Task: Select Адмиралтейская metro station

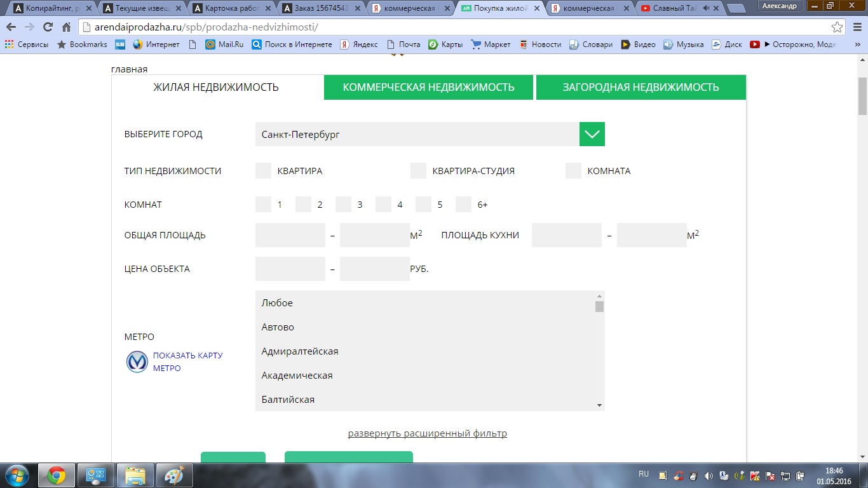Action: [x=424, y=351]
